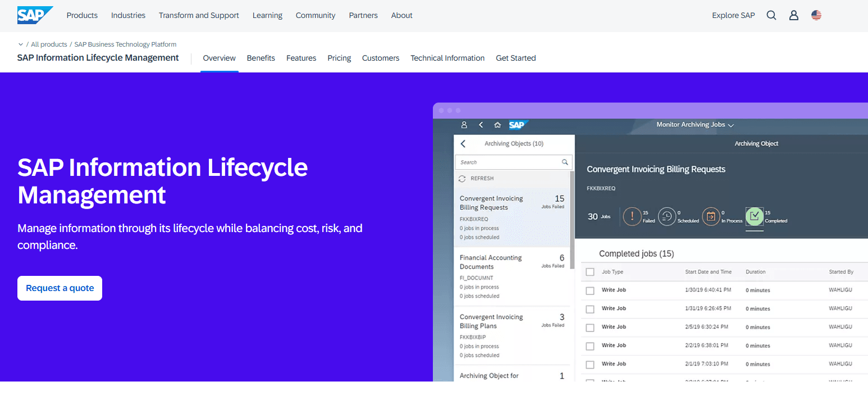
Task: Tick the select-all checkbox beside Job Type
Action: [x=590, y=272]
